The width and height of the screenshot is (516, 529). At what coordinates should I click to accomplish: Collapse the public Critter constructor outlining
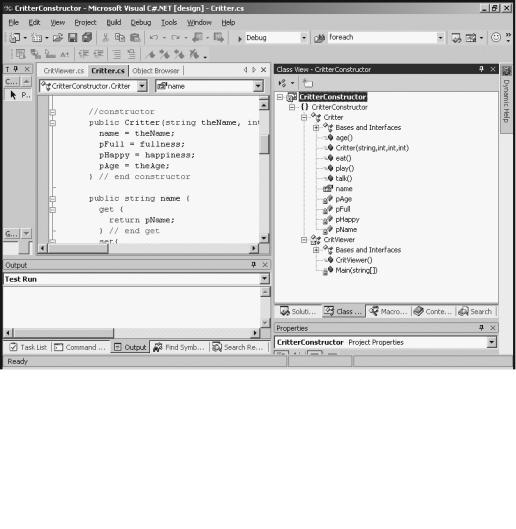[53, 123]
